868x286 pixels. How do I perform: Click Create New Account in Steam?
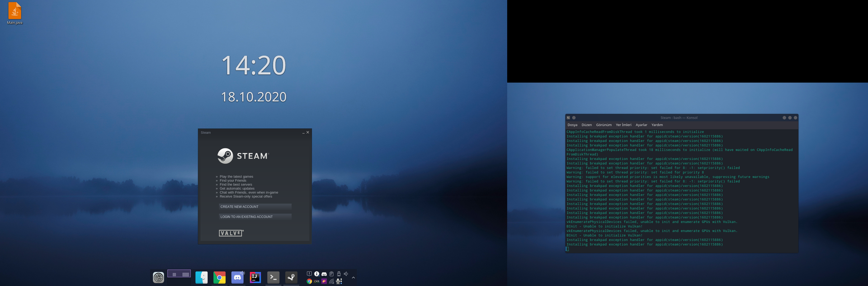[x=255, y=206]
